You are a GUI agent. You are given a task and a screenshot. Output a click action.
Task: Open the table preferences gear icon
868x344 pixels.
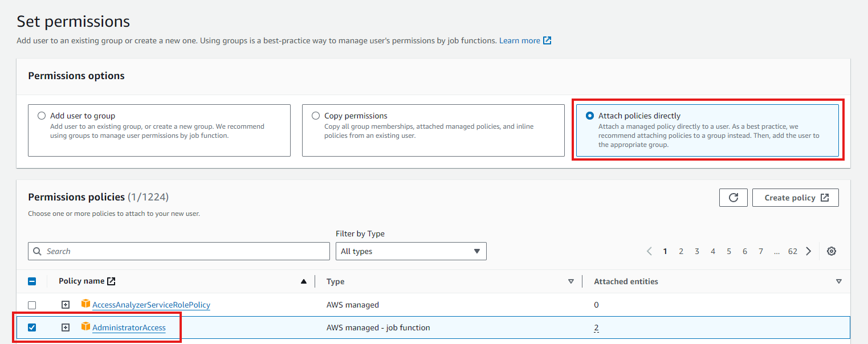tap(831, 251)
